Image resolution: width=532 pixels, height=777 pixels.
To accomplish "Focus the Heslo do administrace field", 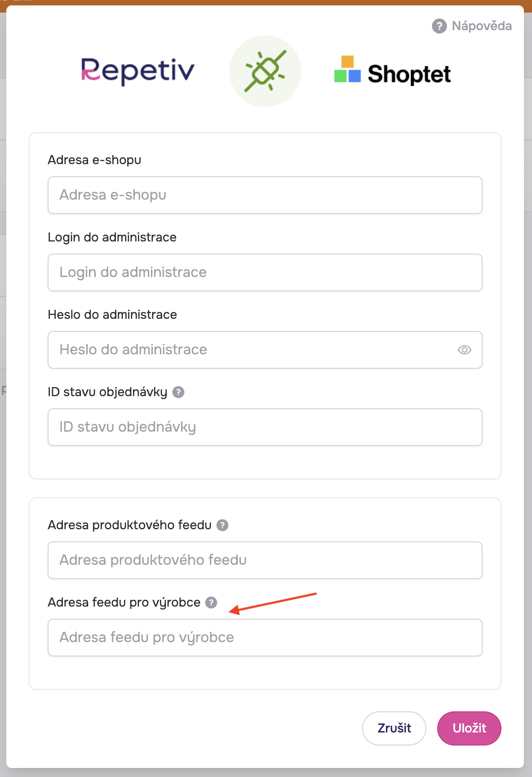I will (x=265, y=350).
